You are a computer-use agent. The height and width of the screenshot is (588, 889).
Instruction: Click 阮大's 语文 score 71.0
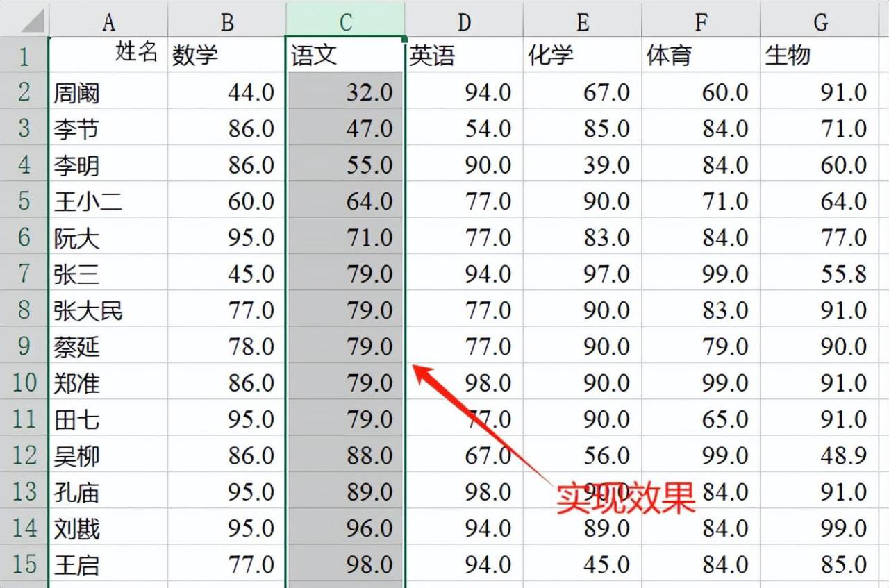tap(345, 236)
